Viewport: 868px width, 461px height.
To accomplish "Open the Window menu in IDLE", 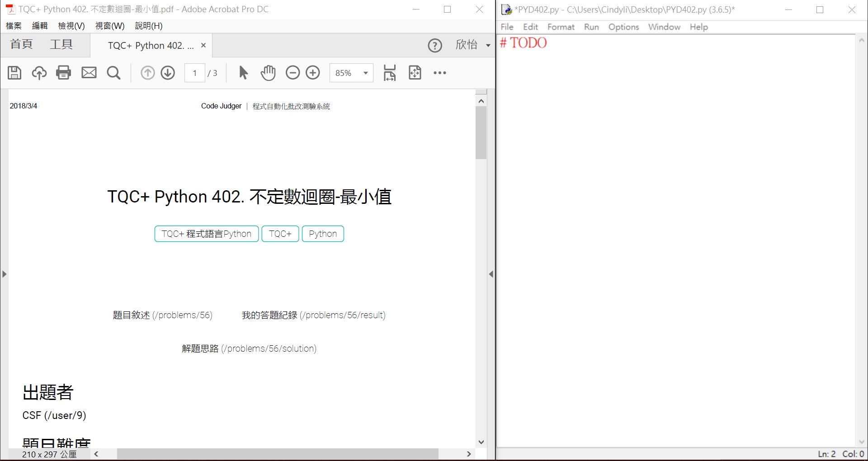I will click(664, 27).
